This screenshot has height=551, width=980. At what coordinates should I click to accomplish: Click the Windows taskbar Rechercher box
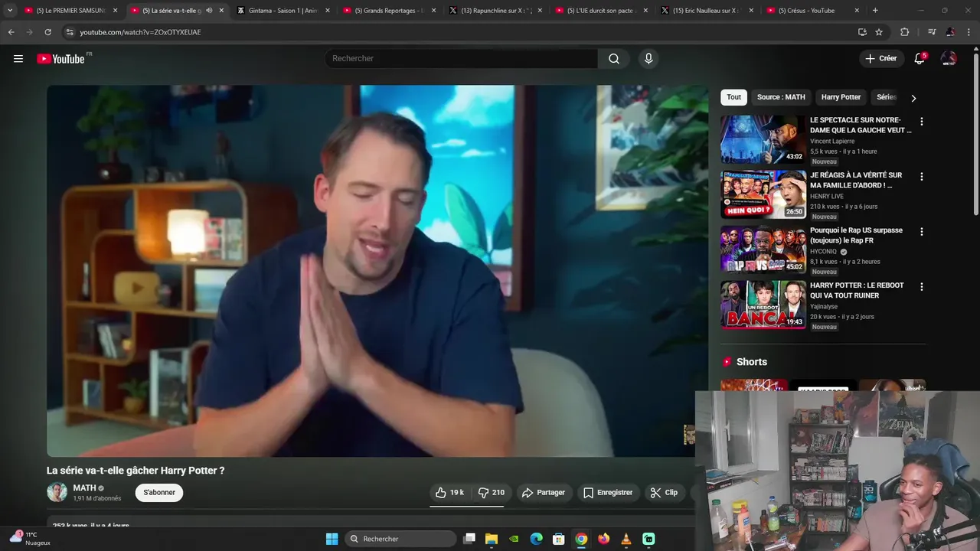tap(400, 539)
